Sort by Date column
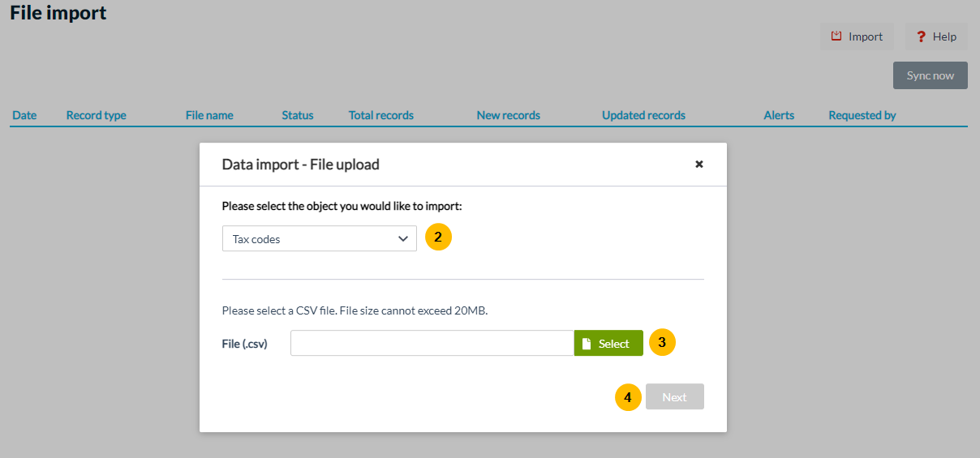 coord(24,115)
